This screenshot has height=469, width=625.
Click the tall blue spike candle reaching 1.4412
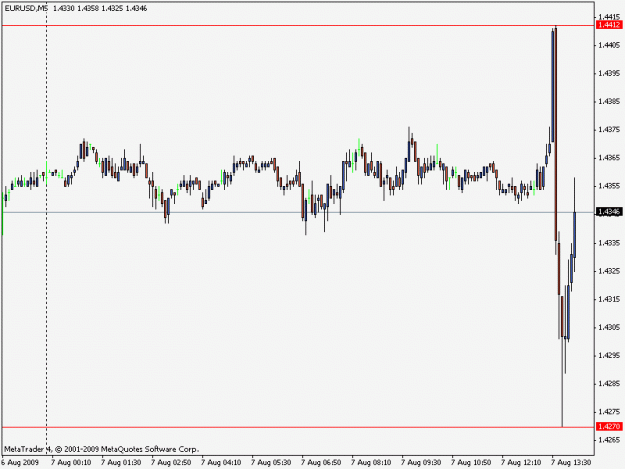(552, 86)
